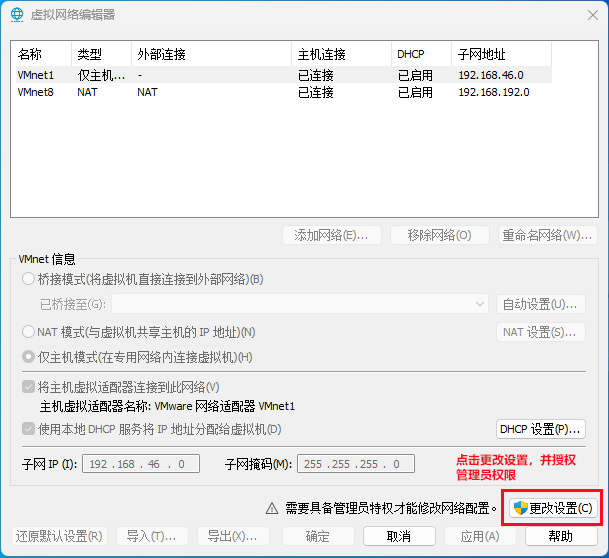Click 还原默认设置(R) button
Viewport: 609px width, 558px height.
(59, 536)
